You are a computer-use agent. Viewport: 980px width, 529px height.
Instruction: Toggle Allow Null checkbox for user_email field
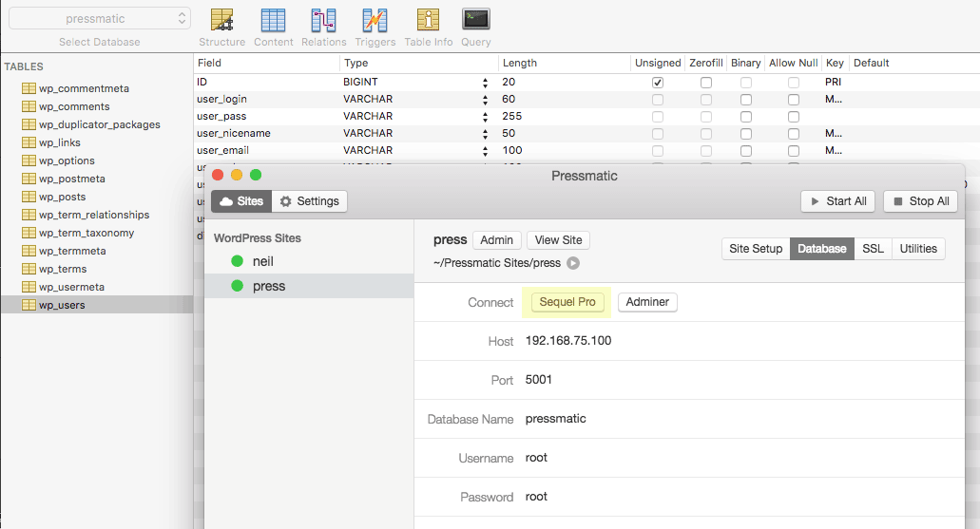pos(793,150)
